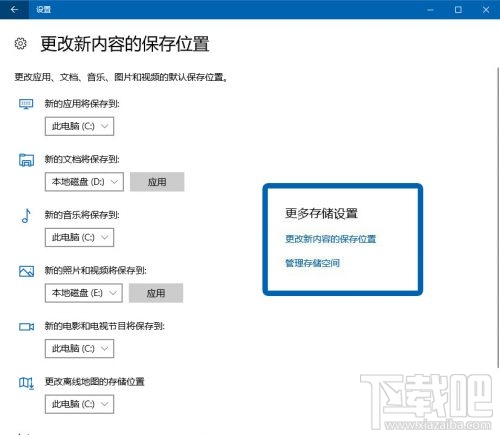
Task: Click 应用 button next to documents dropdown
Action: tap(157, 182)
